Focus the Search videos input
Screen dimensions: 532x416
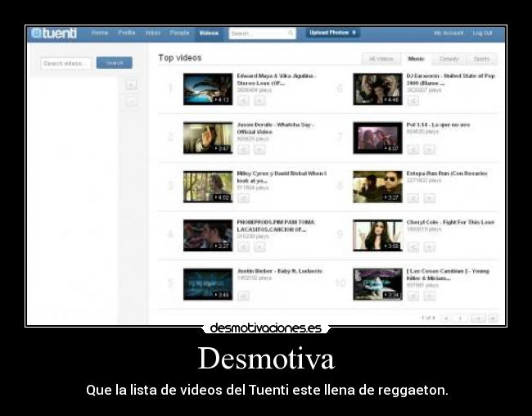[x=65, y=64]
